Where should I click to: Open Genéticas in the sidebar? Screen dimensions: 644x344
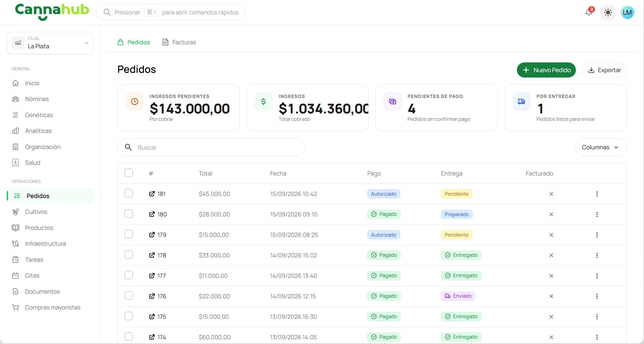point(50,115)
